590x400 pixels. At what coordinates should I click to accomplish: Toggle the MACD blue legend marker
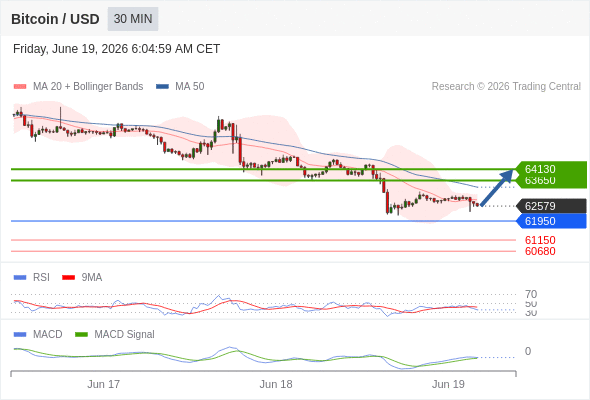[x=20, y=334]
